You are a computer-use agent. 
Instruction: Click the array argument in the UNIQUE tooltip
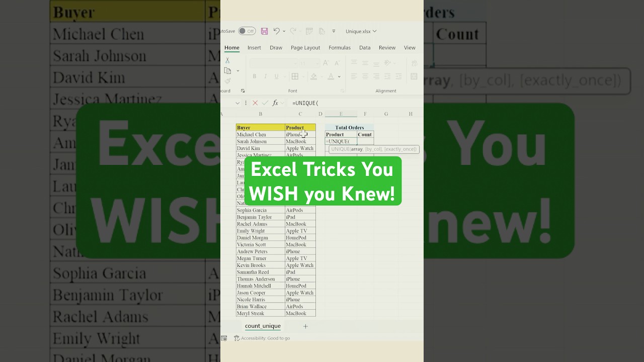pos(357,149)
